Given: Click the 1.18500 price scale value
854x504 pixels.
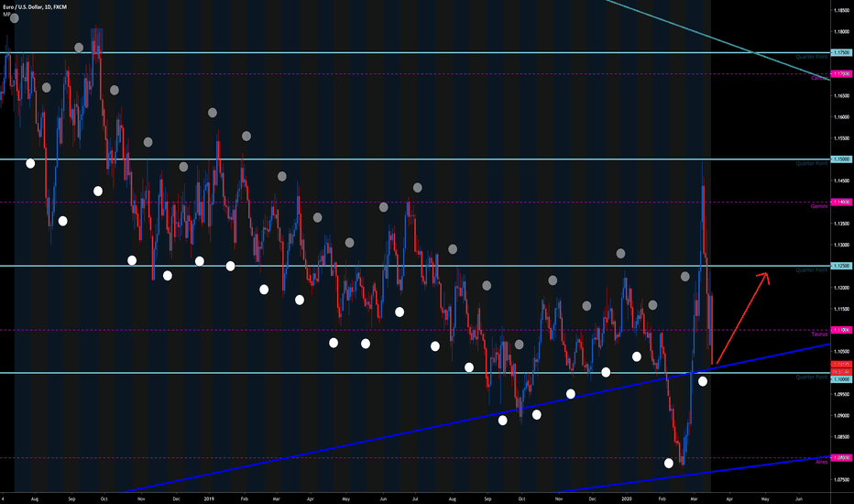Looking at the screenshot, I should click(x=841, y=10).
